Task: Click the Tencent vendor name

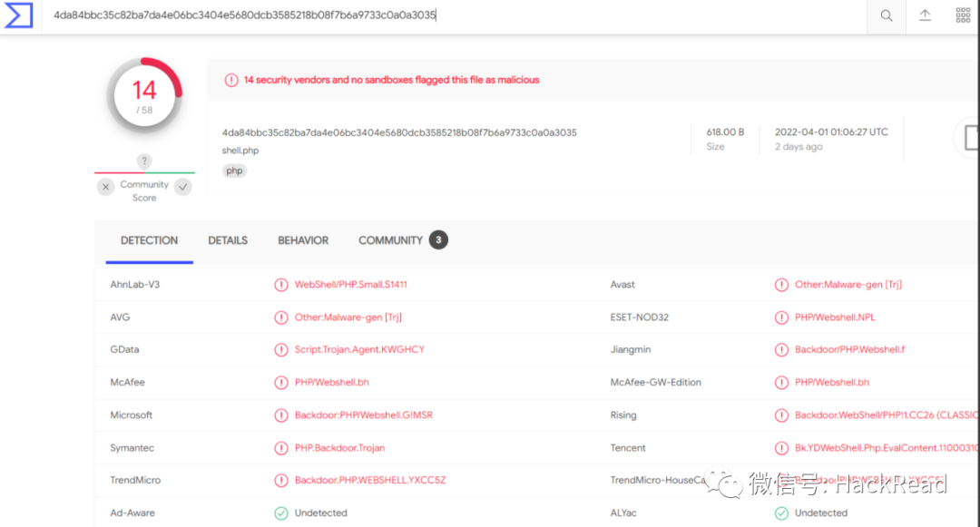Action: pos(628,448)
